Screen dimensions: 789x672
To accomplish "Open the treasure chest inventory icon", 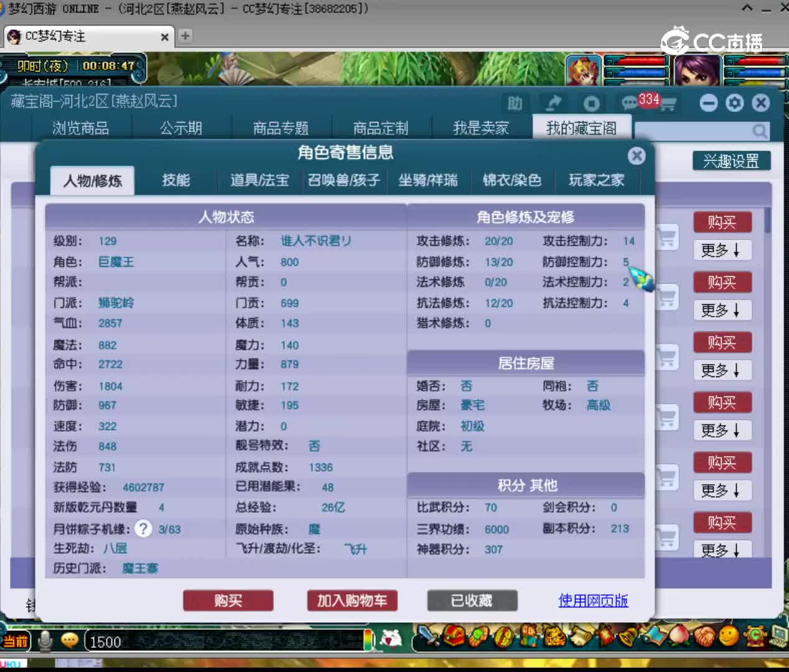I will (454, 637).
